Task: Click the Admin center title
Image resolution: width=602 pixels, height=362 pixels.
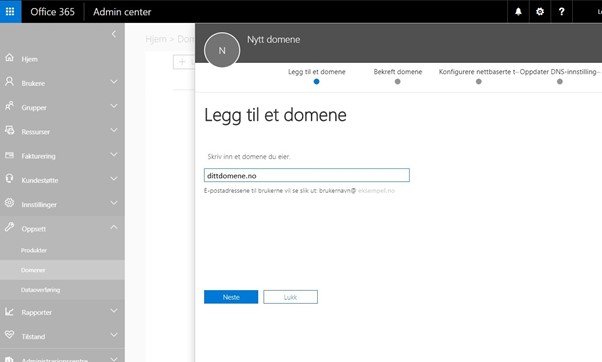Action: [x=122, y=12]
